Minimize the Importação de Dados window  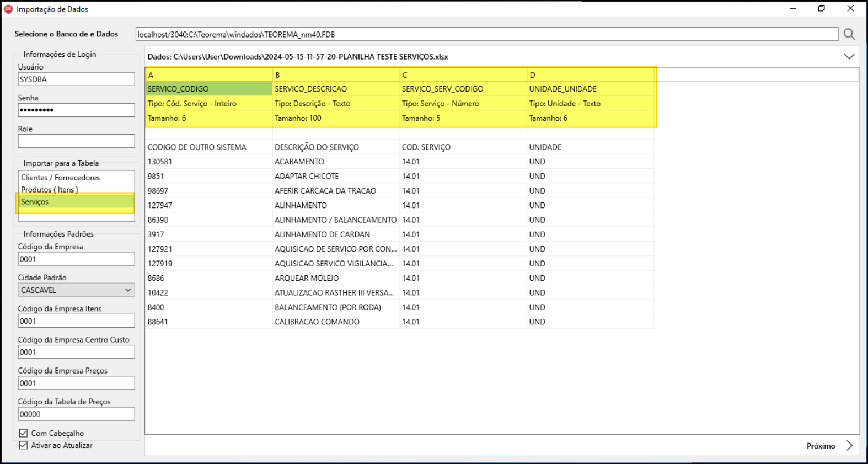793,9
